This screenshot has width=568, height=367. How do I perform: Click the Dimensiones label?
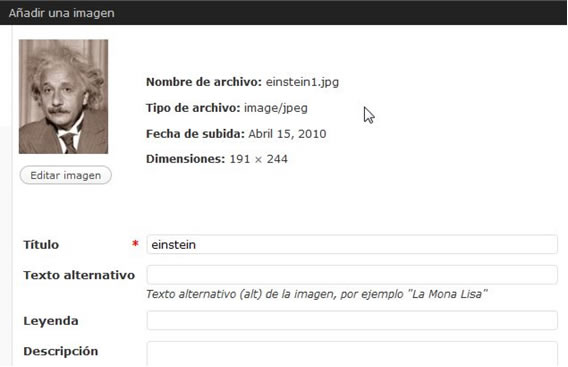[185, 159]
